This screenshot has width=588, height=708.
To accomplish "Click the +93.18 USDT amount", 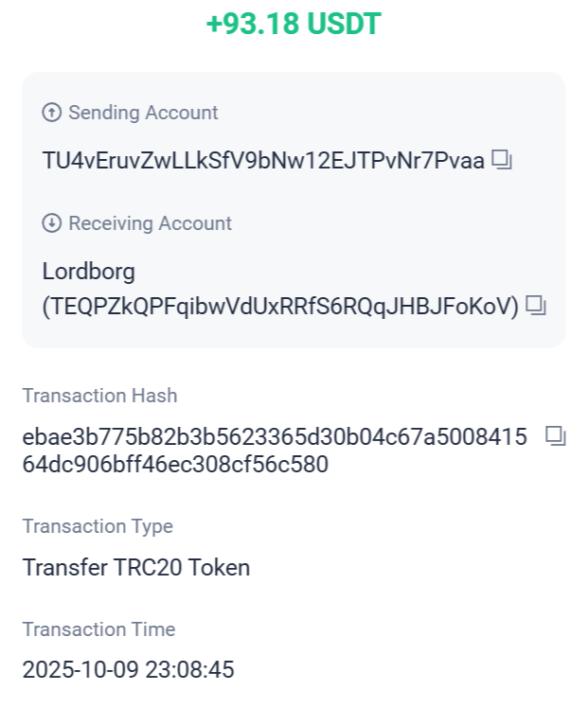I will [x=293, y=25].
